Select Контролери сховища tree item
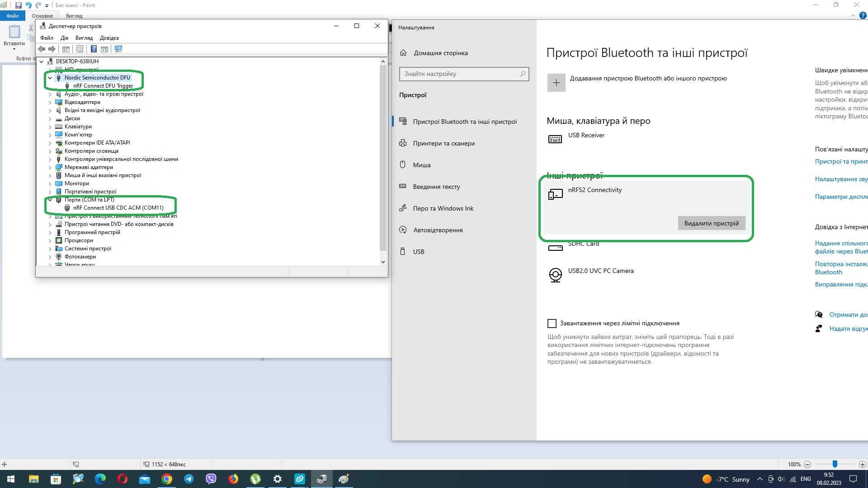This screenshot has height=488, width=868. tap(91, 151)
